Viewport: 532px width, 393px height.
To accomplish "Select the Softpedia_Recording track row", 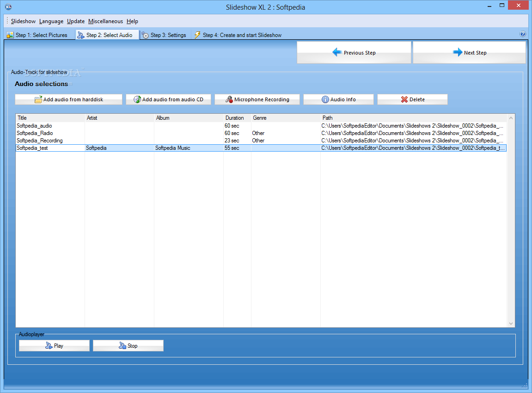I will (261, 141).
